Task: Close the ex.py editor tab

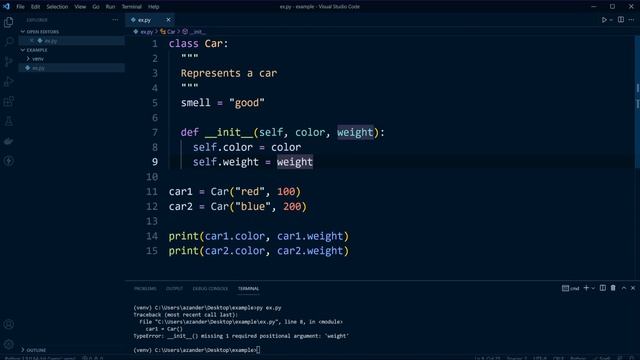Action: [168, 20]
